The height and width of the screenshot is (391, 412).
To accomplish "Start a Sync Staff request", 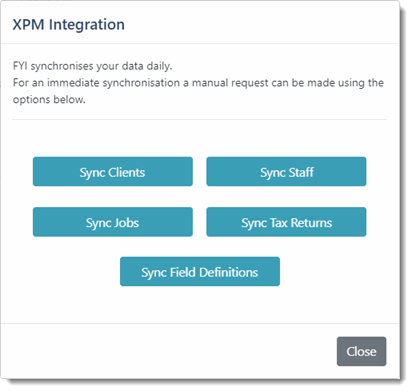I will (286, 172).
